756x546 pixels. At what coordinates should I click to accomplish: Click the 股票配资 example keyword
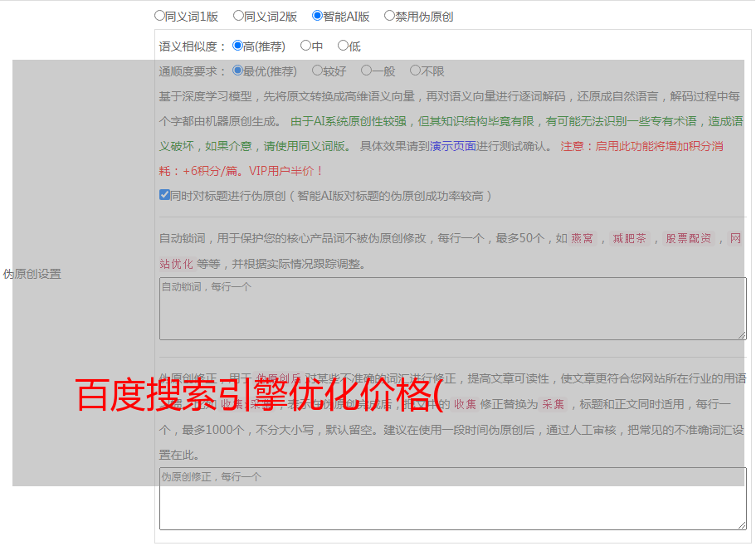click(689, 238)
